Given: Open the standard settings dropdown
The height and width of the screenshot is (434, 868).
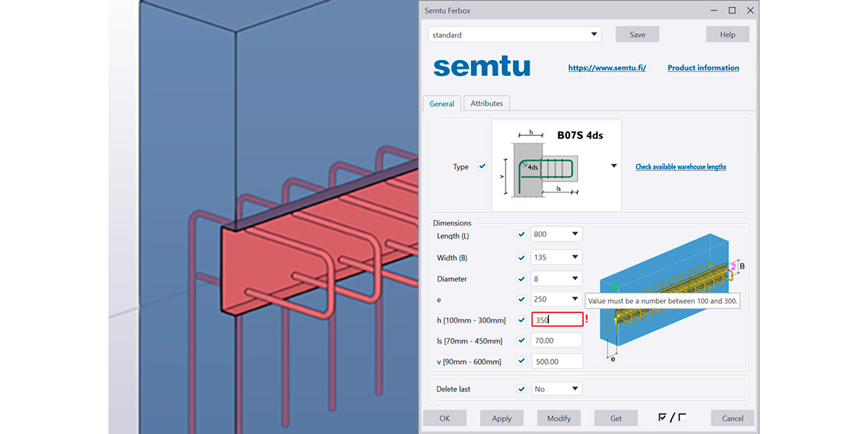Looking at the screenshot, I should (x=515, y=35).
